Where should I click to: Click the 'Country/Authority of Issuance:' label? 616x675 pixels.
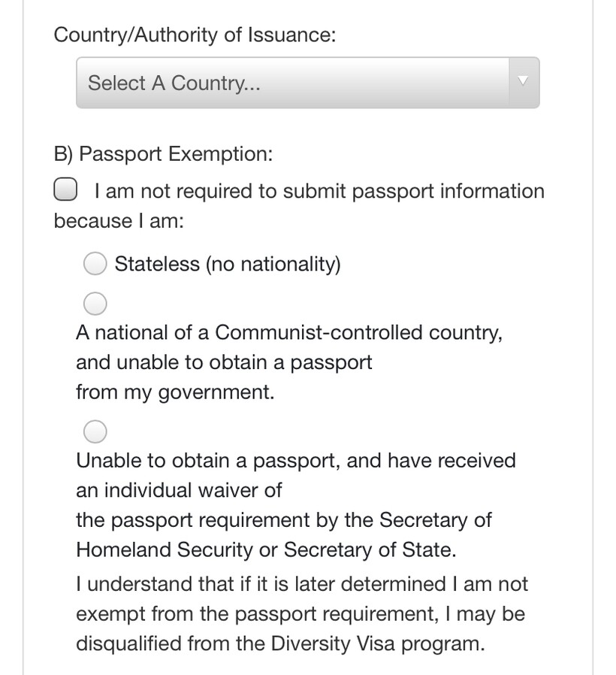pyautogui.click(x=195, y=35)
